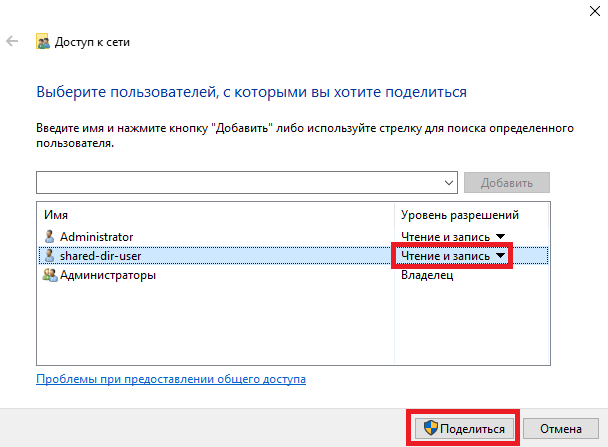608x447 pixels.
Task: Click the shared-dir-user user icon
Action: click(x=49, y=255)
